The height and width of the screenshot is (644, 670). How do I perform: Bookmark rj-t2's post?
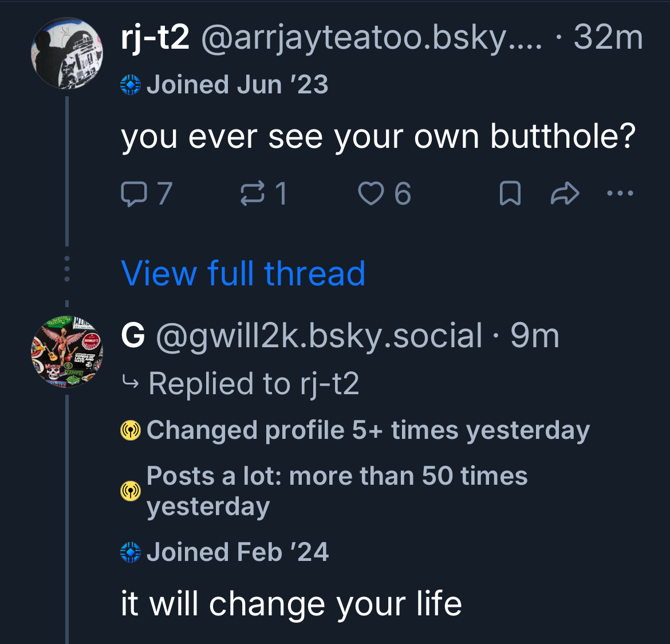pos(510,194)
